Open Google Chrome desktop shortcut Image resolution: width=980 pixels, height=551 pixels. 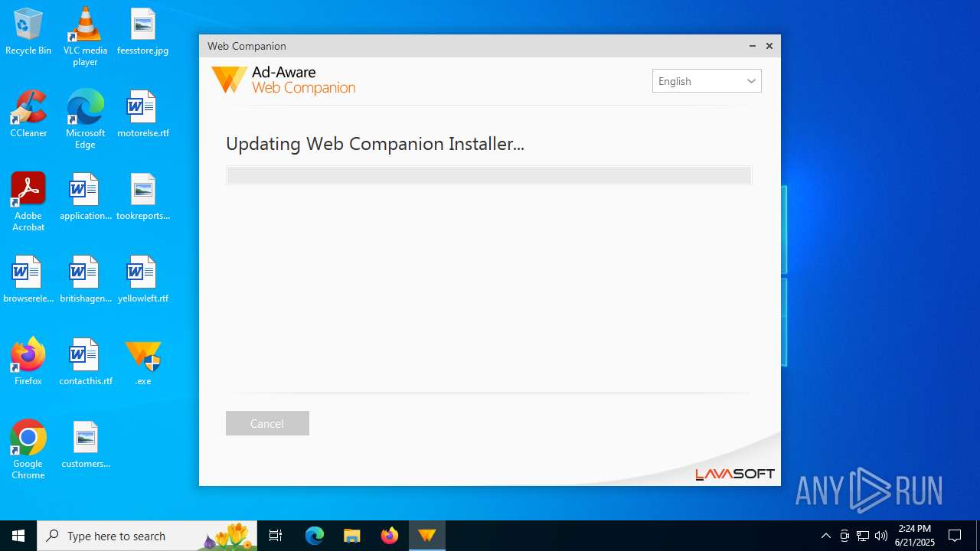click(28, 450)
